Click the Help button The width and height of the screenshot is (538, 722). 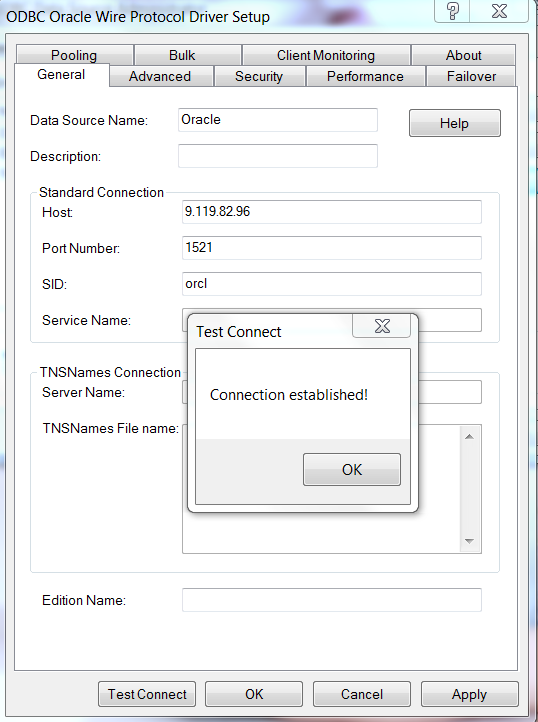(x=455, y=123)
